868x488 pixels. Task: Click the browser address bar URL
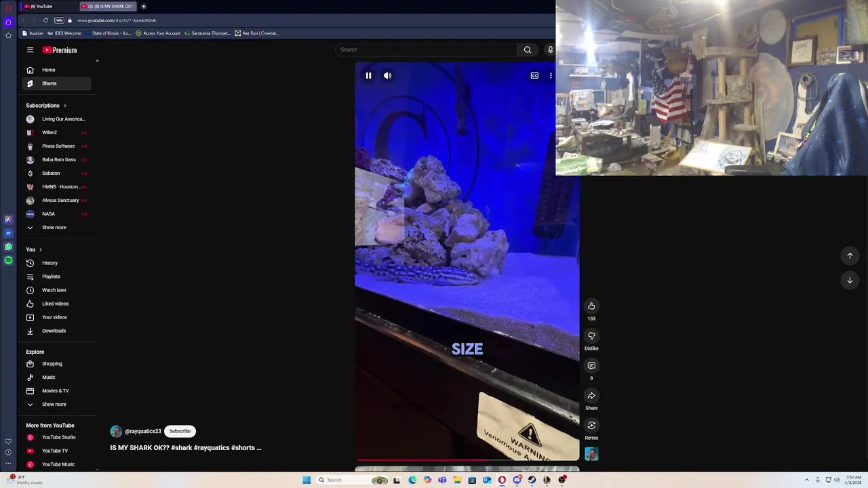click(117, 20)
